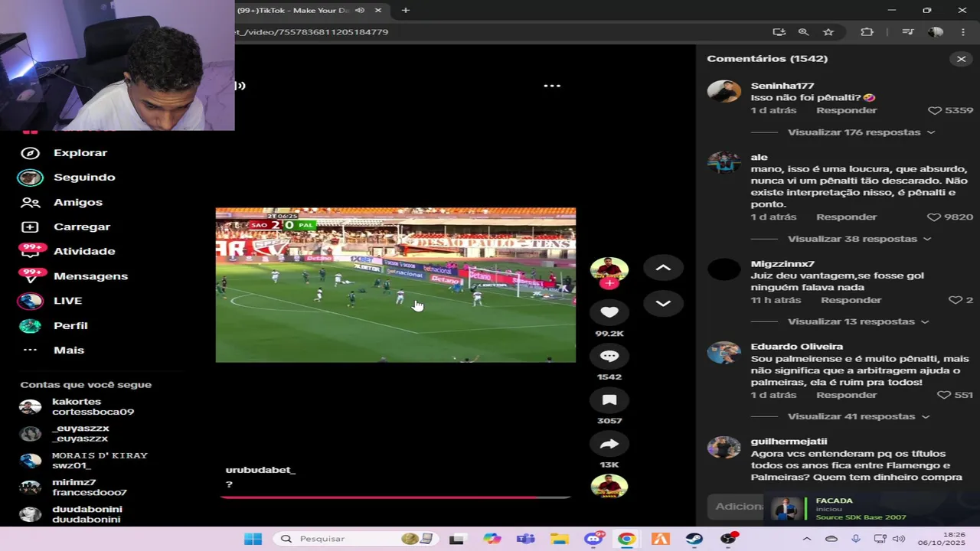Open followed account swz01_
980x551 pixels.
83,461
